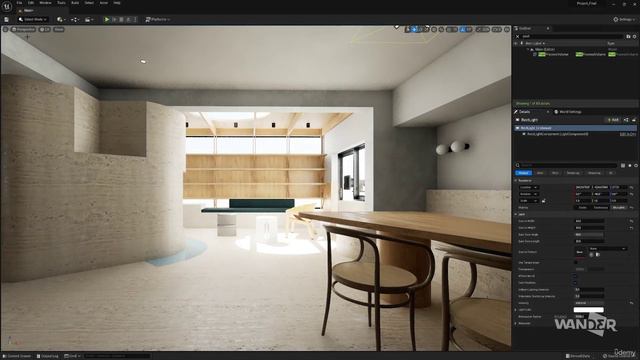Save the current level with the toolbar icon
The width and height of the screenshot is (640, 360).
tap(7, 20)
